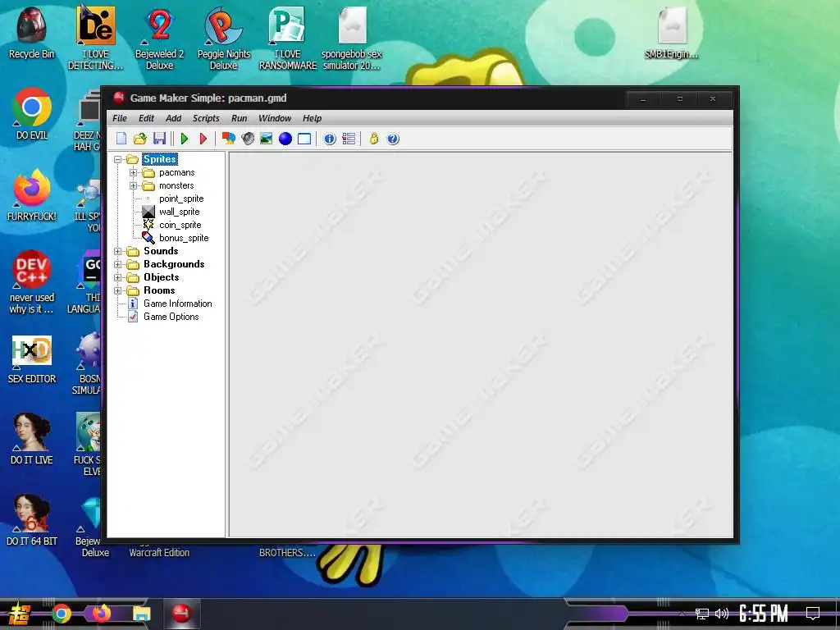Viewport: 840px width, 630px height.
Task: Expand the pacmans sprite group
Action: (134, 172)
